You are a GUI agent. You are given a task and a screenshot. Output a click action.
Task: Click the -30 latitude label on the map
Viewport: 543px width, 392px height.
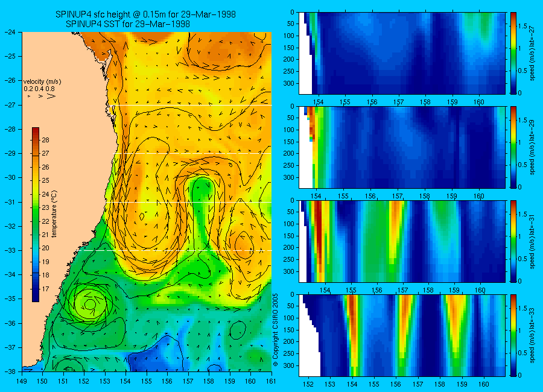[10, 178]
